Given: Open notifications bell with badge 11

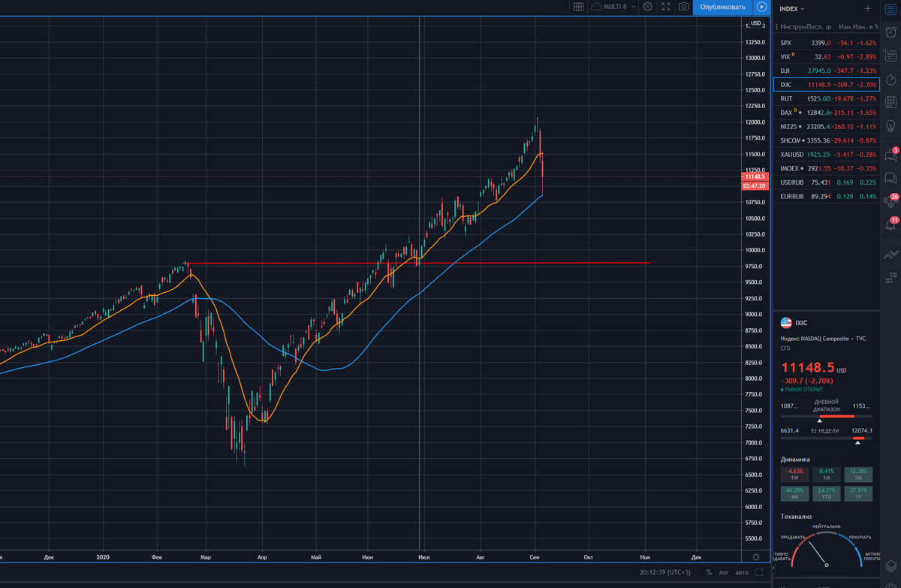Looking at the screenshot, I should (890, 225).
